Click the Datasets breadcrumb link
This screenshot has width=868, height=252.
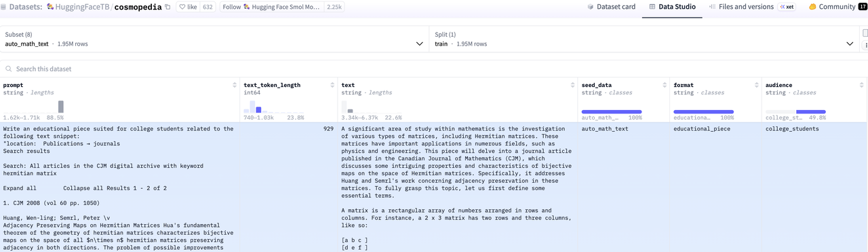[x=26, y=7]
